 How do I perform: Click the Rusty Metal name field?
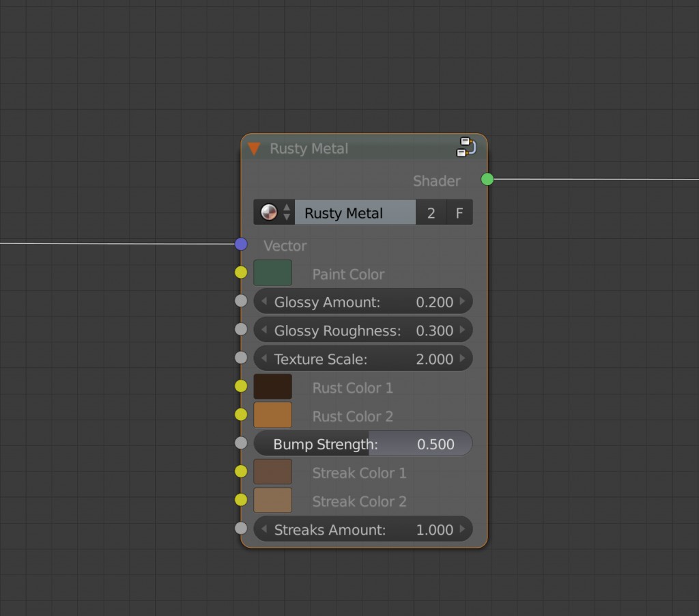(355, 213)
